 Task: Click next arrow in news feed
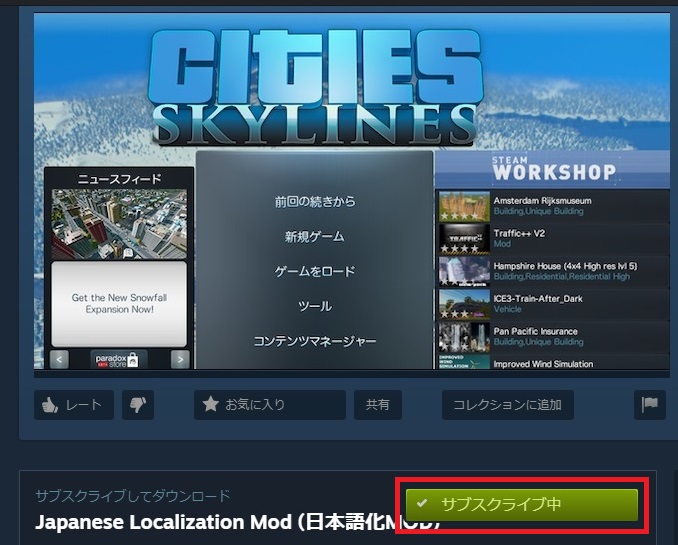pos(180,359)
